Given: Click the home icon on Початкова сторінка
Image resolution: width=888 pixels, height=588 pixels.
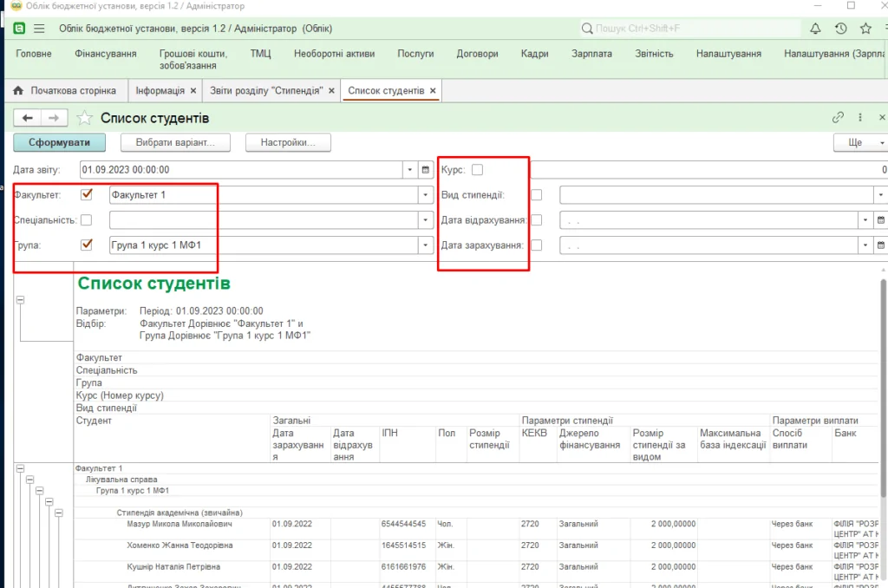Looking at the screenshot, I should pyautogui.click(x=18, y=91).
